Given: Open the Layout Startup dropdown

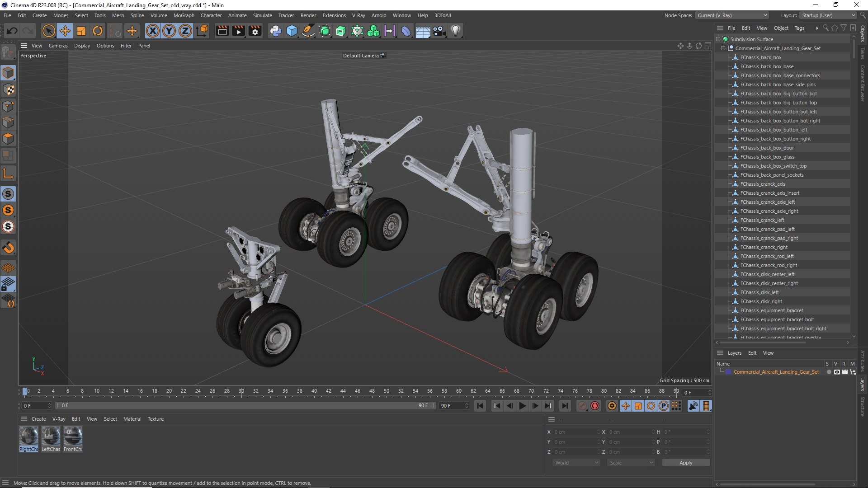Looking at the screenshot, I should [828, 15].
